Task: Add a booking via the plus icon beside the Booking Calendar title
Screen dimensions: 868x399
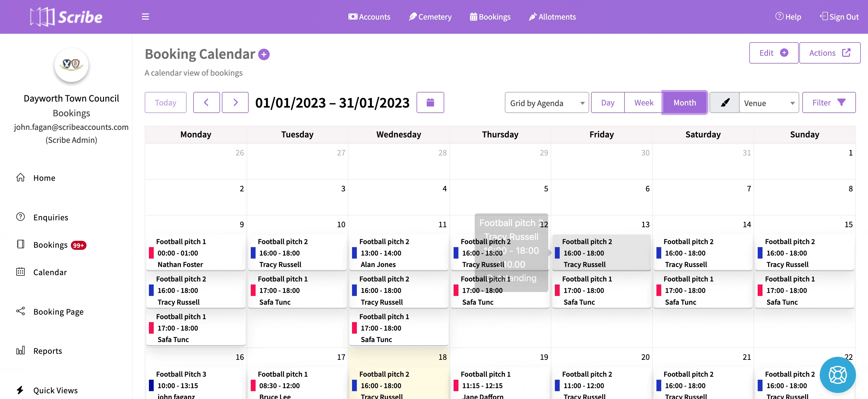Action: click(x=264, y=54)
